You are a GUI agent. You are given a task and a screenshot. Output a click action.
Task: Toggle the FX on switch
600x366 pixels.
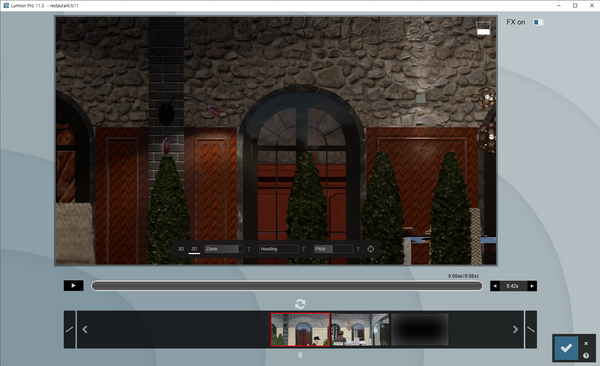[x=538, y=22]
